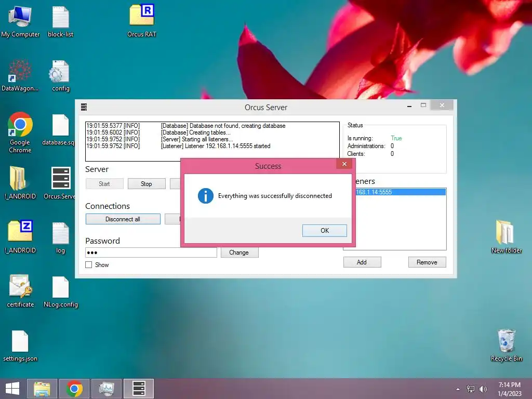Switch to Orcus Server taskbar icon
The width and height of the screenshot is (532, 399).
click(138, 389)
